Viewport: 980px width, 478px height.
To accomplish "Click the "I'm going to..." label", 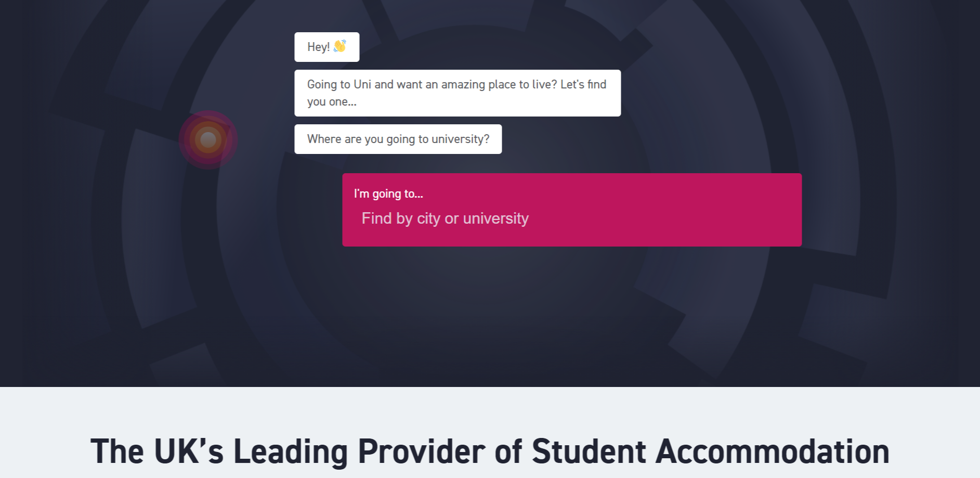I will pos(388,194).
